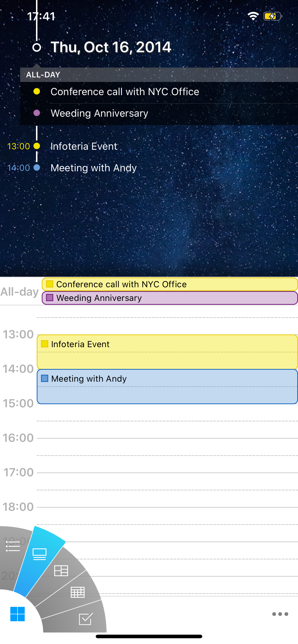Tap the blue dot beside Meeting with Andy

(36, 168)
